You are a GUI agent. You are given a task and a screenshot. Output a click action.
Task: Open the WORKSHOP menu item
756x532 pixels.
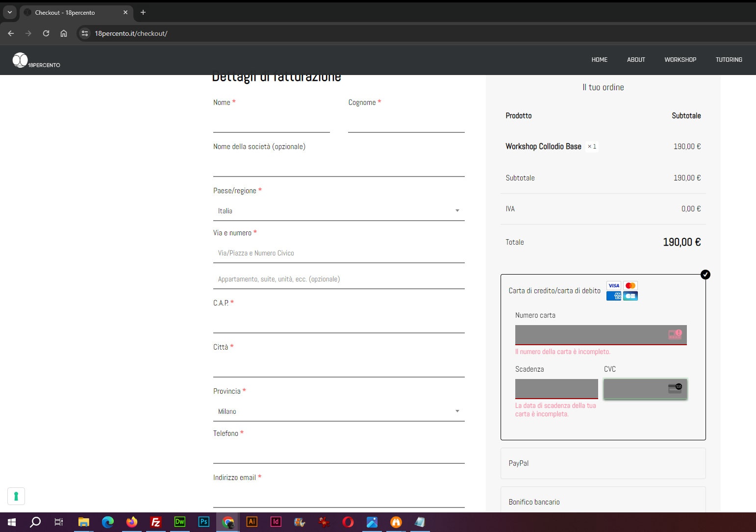(x=680, y=60)
